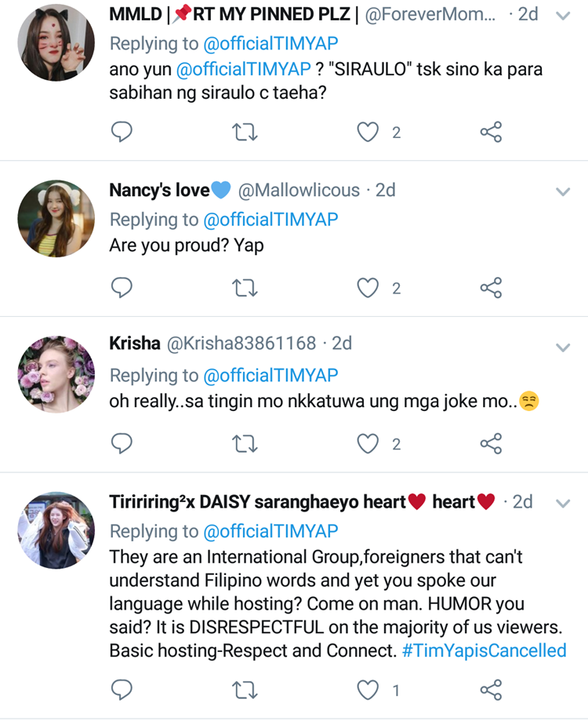The image size is (588, 721).
Task: Share Krisha's tweet
Action: click(491, 444)
